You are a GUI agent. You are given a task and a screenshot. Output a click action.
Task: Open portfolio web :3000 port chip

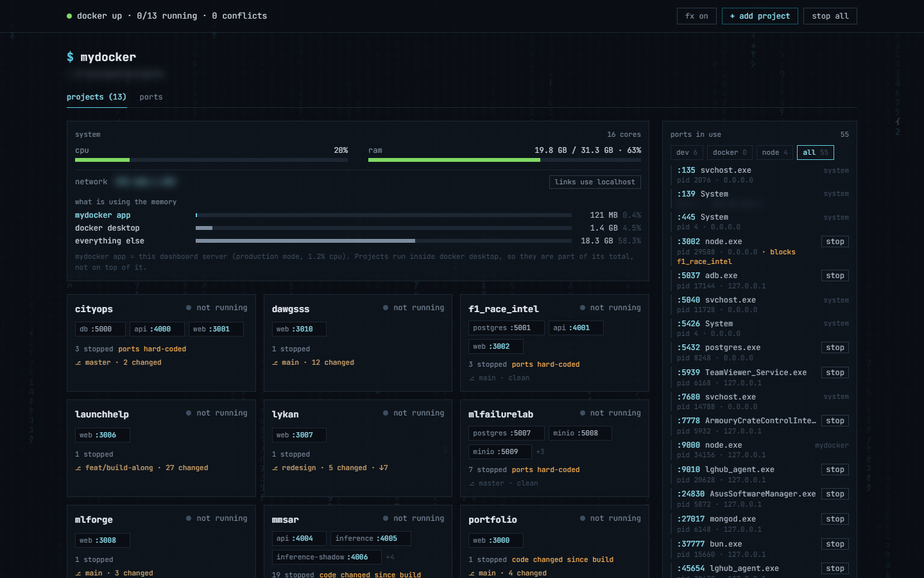pyautogui.click(x=495, y=540)
